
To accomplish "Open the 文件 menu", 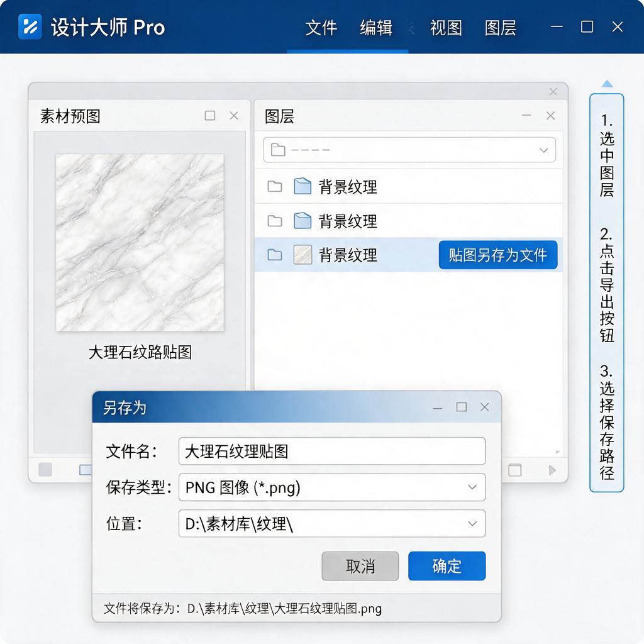I will tap(321, 28).
